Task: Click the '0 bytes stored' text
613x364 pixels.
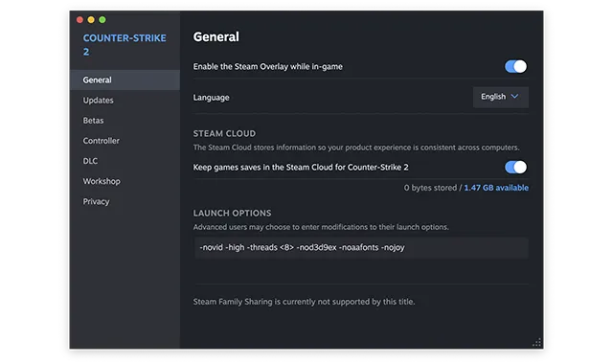Action: [x=430, y=188]
